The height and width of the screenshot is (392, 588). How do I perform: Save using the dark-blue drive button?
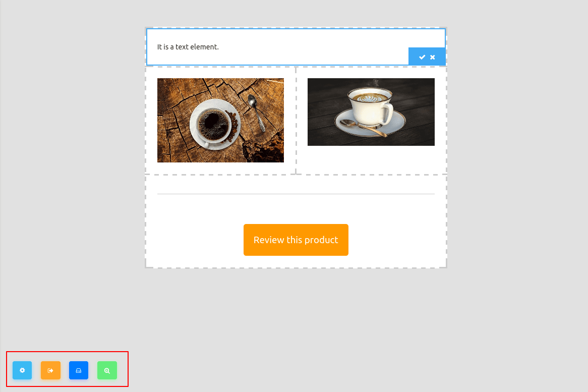79,370
